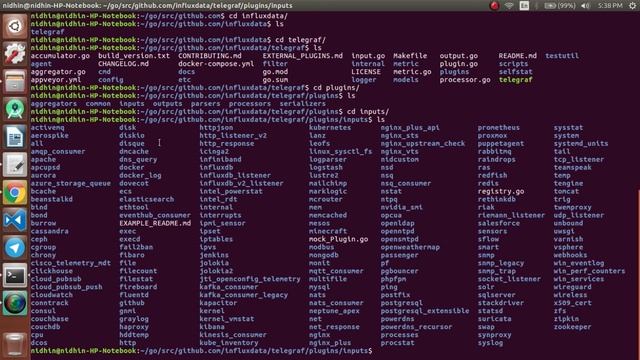Image resolution: width=640 pixels, height=360 pixels.
Task: Click 'kafka_consumer_legacy' in the listing
Action: point(244,295)
